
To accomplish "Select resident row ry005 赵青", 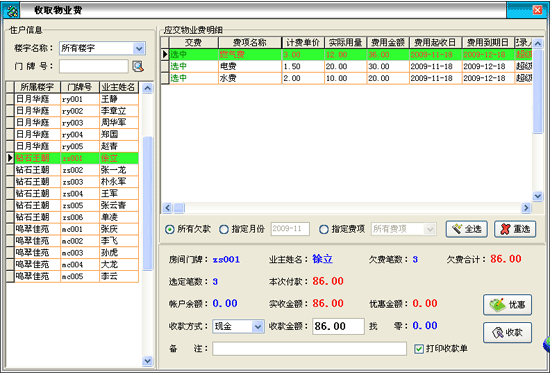I will (x=72, y=146).
